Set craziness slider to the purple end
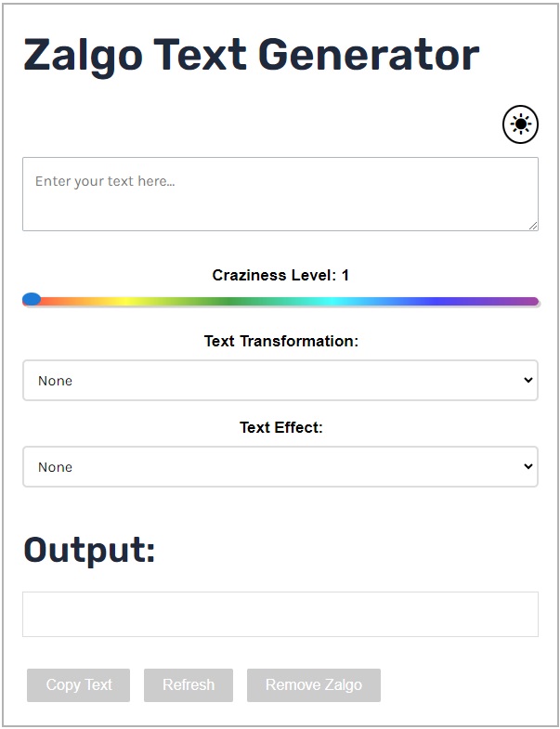The width and height of the screenshot is (560, 729). coord(529,301)
